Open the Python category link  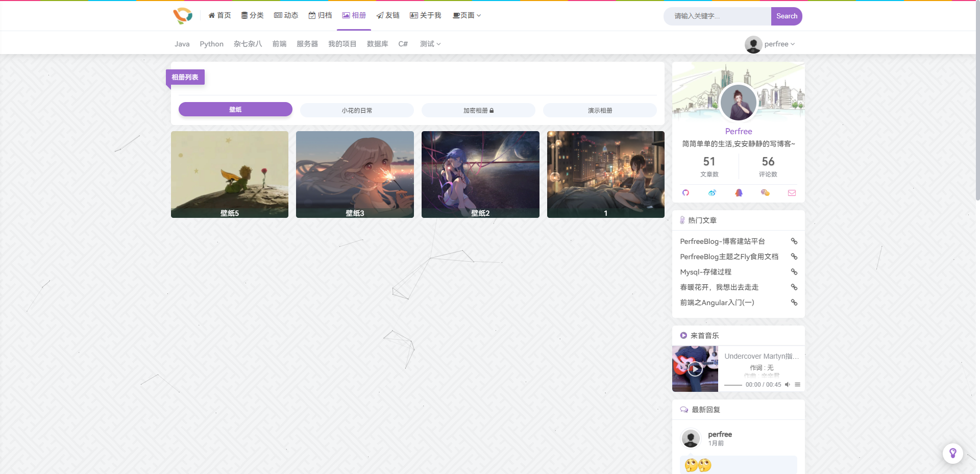pyautogui.click(x=211, y=44)
